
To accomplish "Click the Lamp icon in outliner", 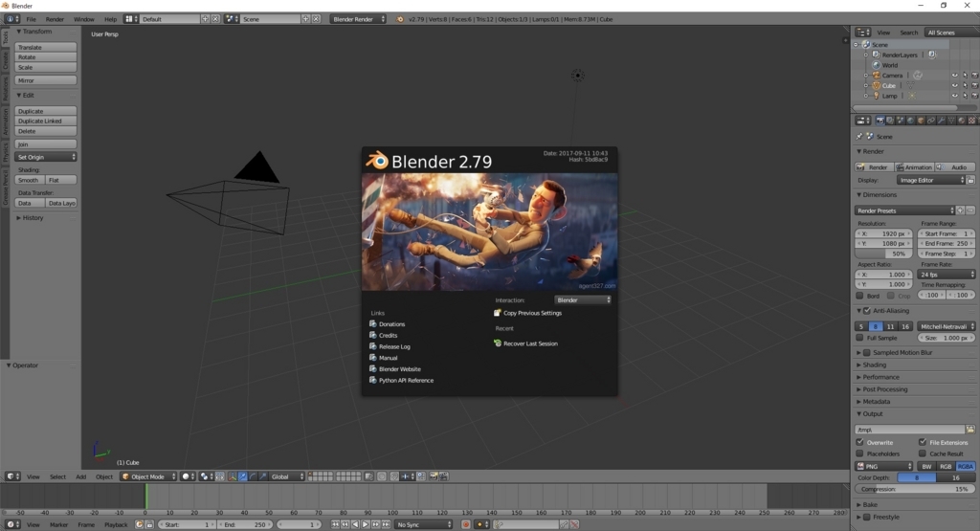I will coord(877,96).
